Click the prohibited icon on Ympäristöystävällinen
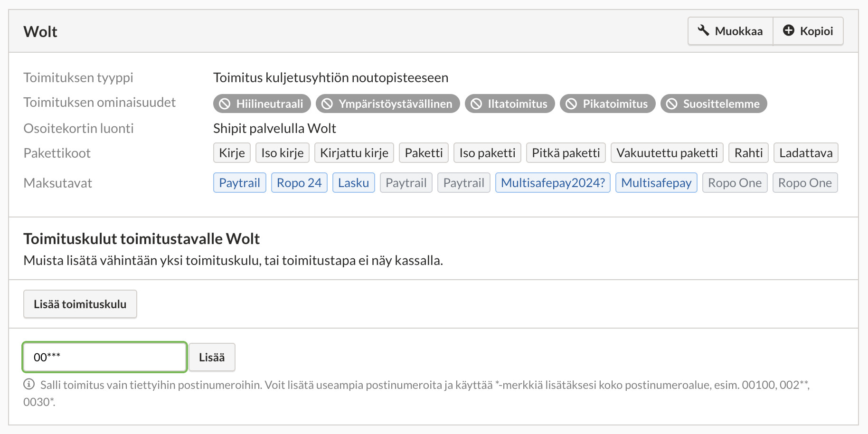 (x=327, y=104)
